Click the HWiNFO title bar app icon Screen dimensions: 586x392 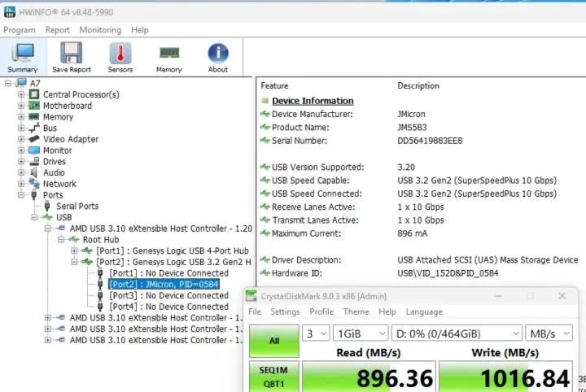coord(10,12)
